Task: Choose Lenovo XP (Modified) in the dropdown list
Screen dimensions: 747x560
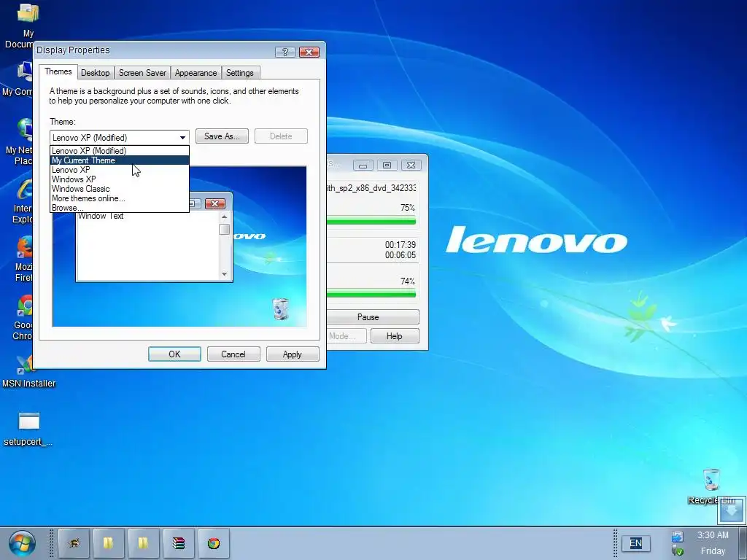Action: point(120,151)
